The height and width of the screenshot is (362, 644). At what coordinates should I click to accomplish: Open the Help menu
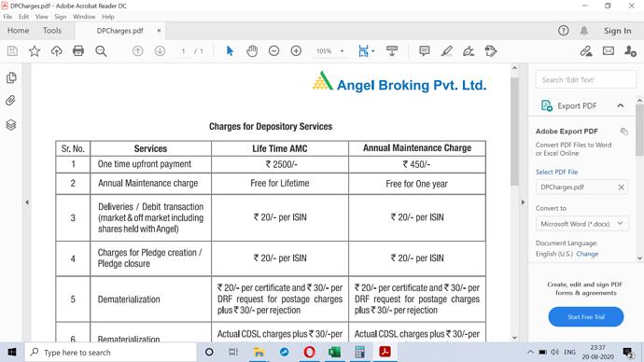click(x=108, y=17)
